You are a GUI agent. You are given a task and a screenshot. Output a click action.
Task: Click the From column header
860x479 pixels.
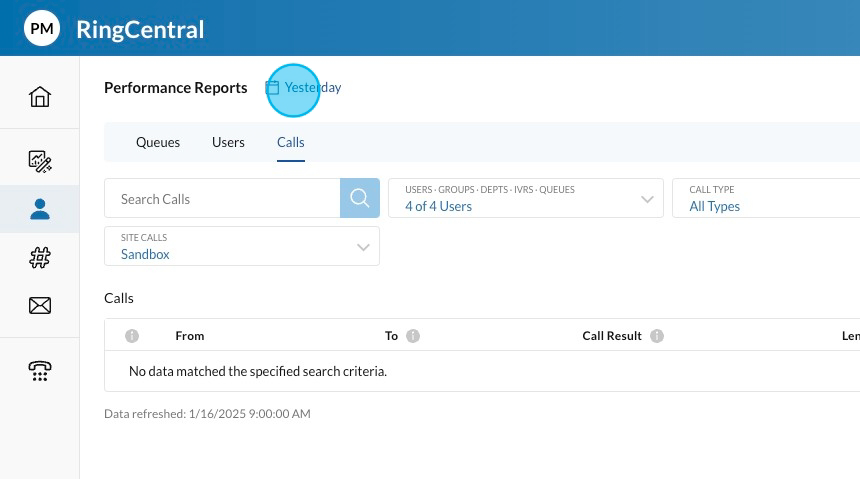[x=189, y=336]
